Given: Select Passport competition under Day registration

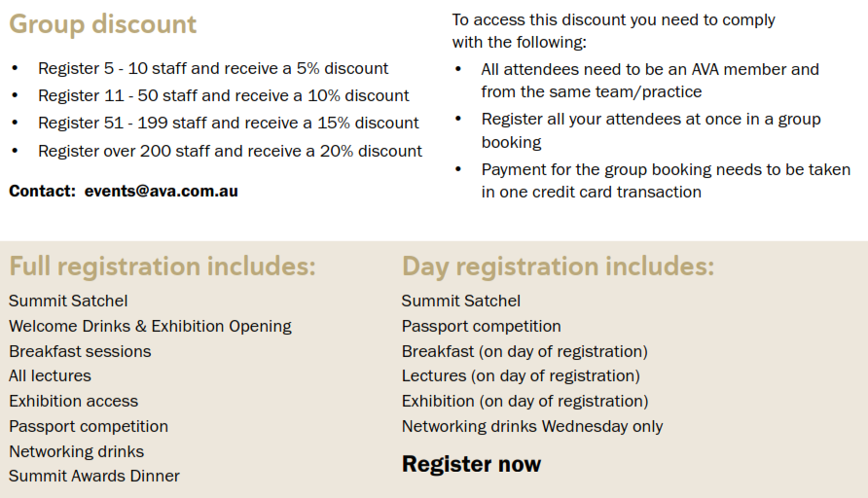Looking at the screenshot, I should tap(481, 326).
